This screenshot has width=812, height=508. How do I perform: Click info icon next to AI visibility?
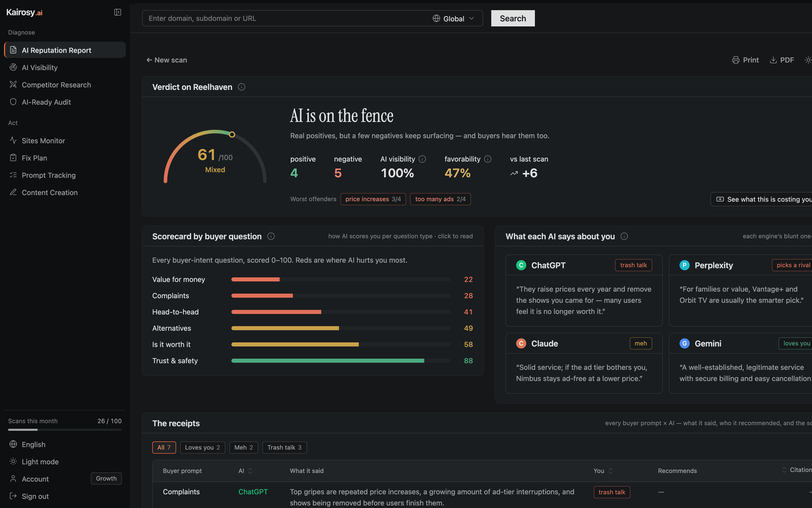[x=422, y=159]
